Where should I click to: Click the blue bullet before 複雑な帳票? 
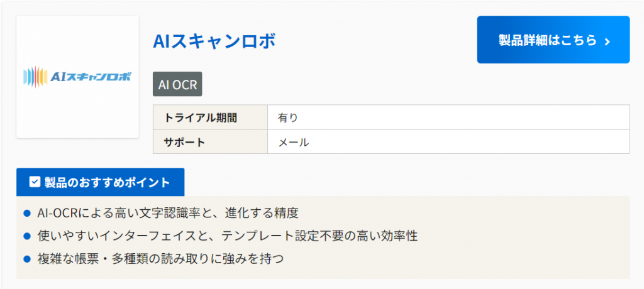tap(27, 258)
